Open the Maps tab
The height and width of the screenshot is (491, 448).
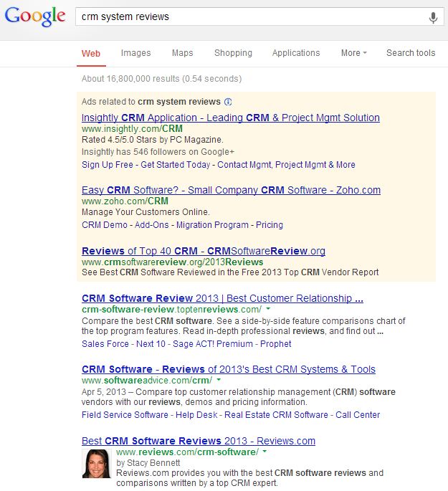tap(183, 53)
